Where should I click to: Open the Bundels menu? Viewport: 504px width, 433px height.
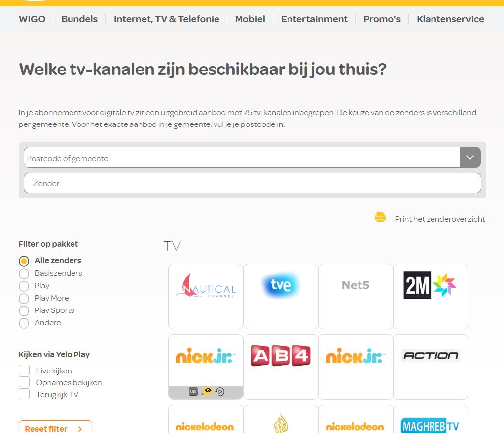tap(79, 19)
